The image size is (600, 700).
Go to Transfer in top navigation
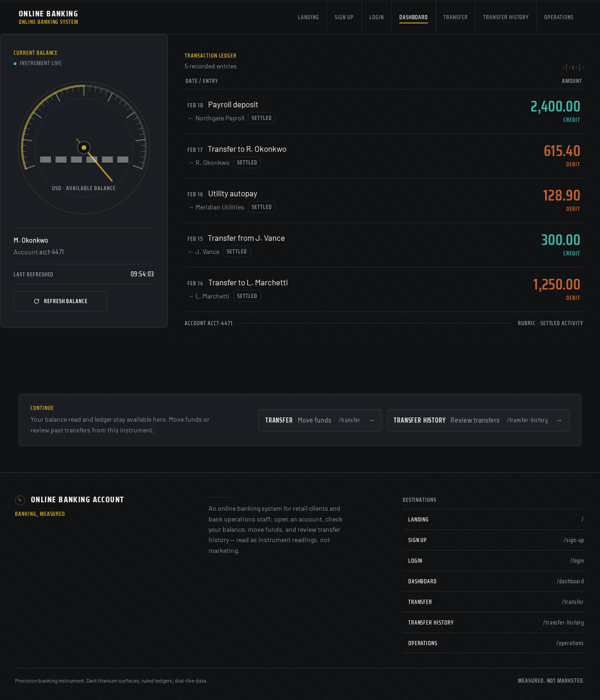[x=456, y=17]
